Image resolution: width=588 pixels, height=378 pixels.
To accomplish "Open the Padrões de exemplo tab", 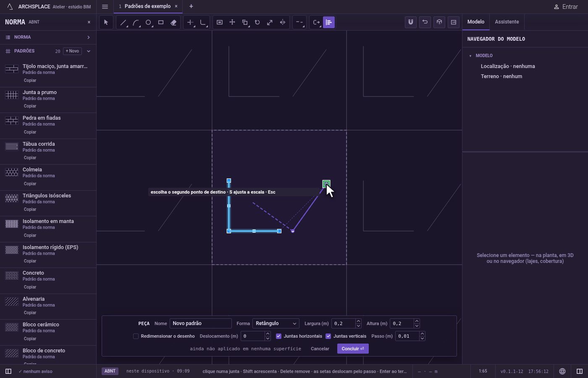I will (147, 6).
